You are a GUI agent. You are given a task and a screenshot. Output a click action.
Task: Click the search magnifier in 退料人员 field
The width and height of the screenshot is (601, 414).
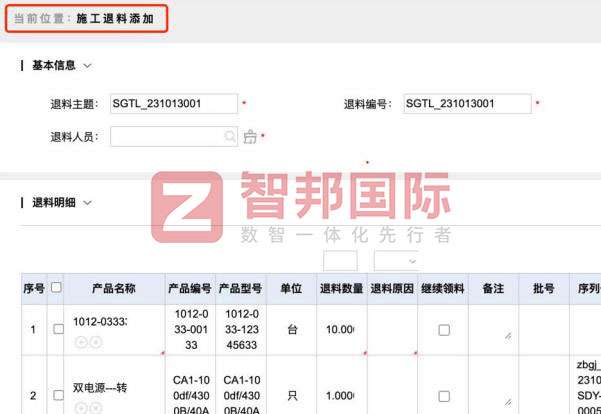point(230,136)
